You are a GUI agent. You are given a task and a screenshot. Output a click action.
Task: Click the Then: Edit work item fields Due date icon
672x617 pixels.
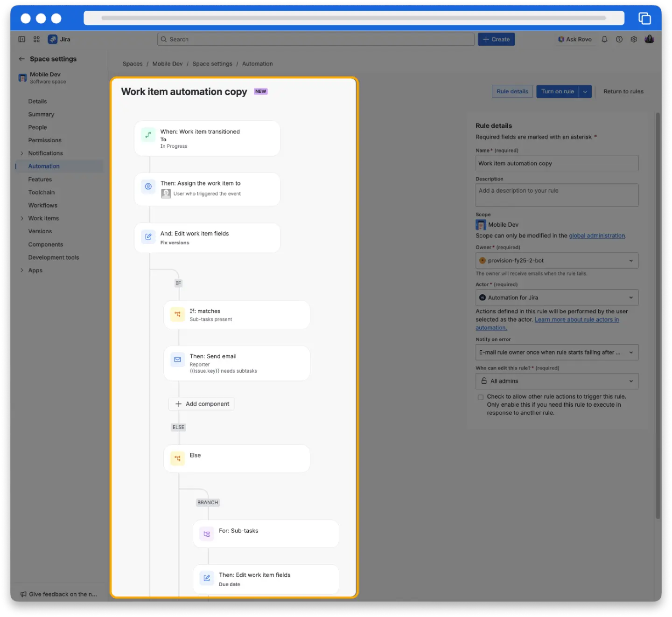pyautogui.click(x=207, y=578)
